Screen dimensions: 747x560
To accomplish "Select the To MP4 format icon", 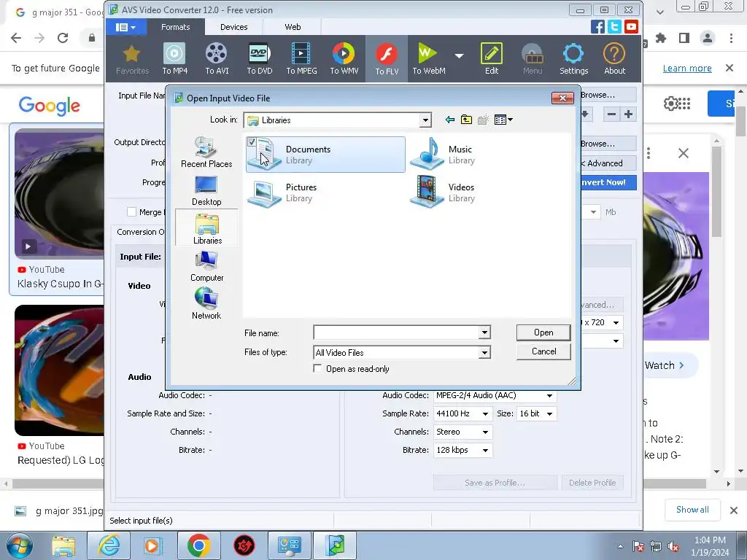I will pyautogui.click(x=174, y=58).
